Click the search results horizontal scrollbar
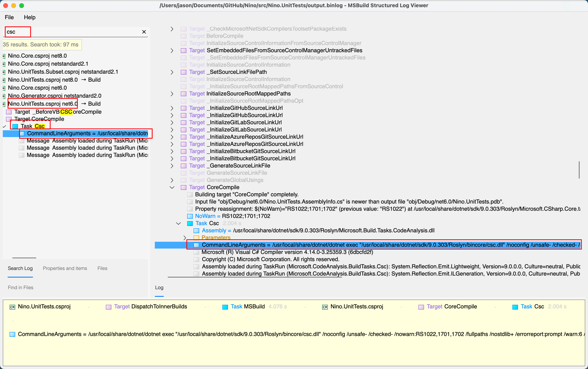 click(x=24, y=258)
